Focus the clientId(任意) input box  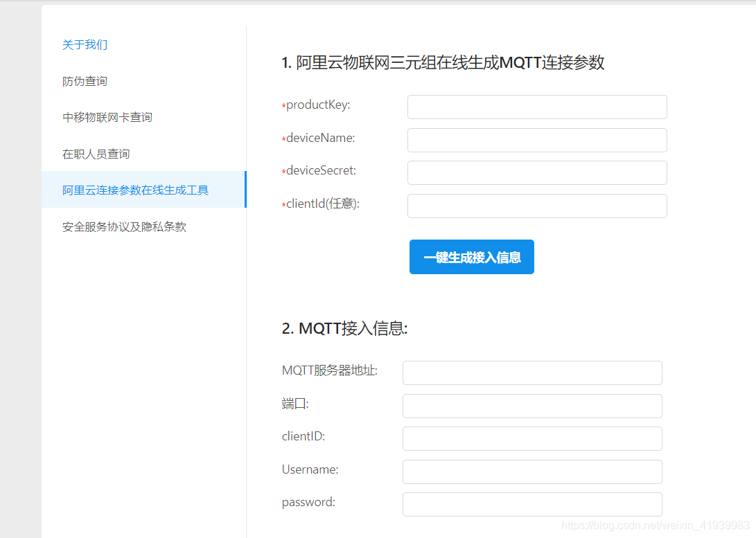(x=537, y=206)
